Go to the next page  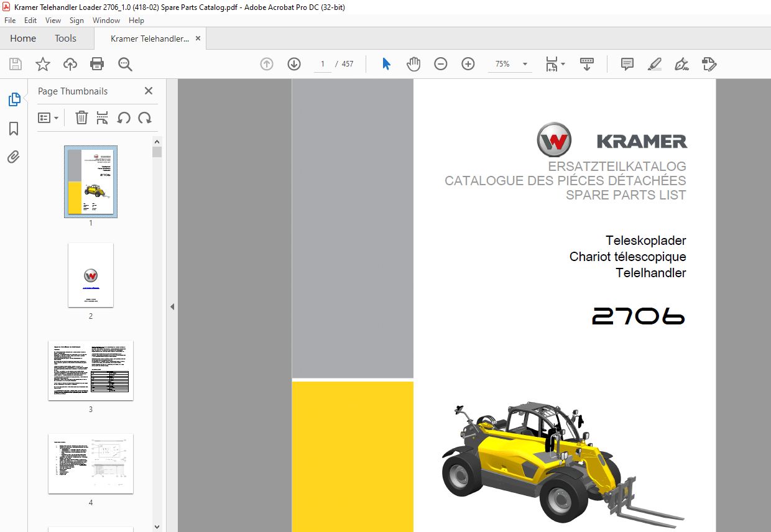click(293, 63)
